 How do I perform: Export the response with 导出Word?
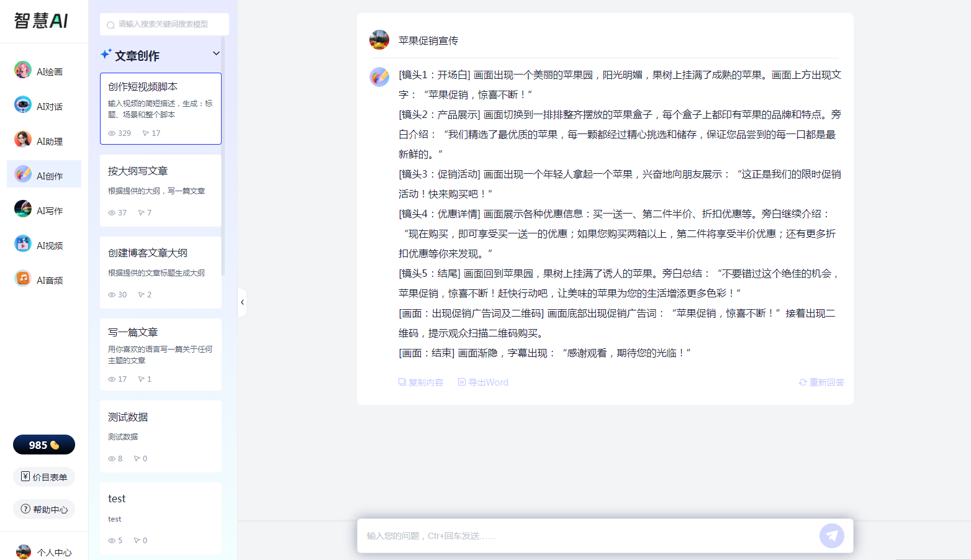(482, 382)
